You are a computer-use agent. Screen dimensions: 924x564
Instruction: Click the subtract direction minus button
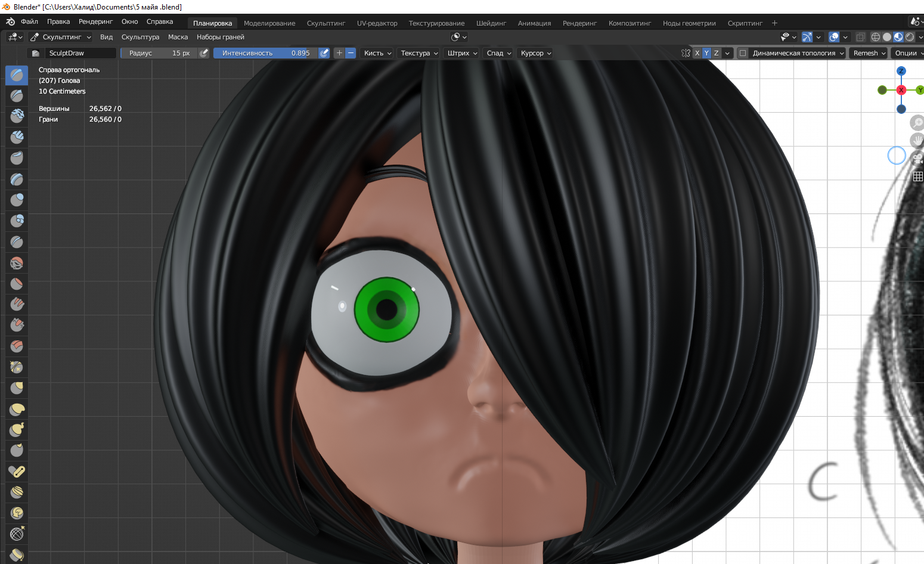[x=351, y=53]
